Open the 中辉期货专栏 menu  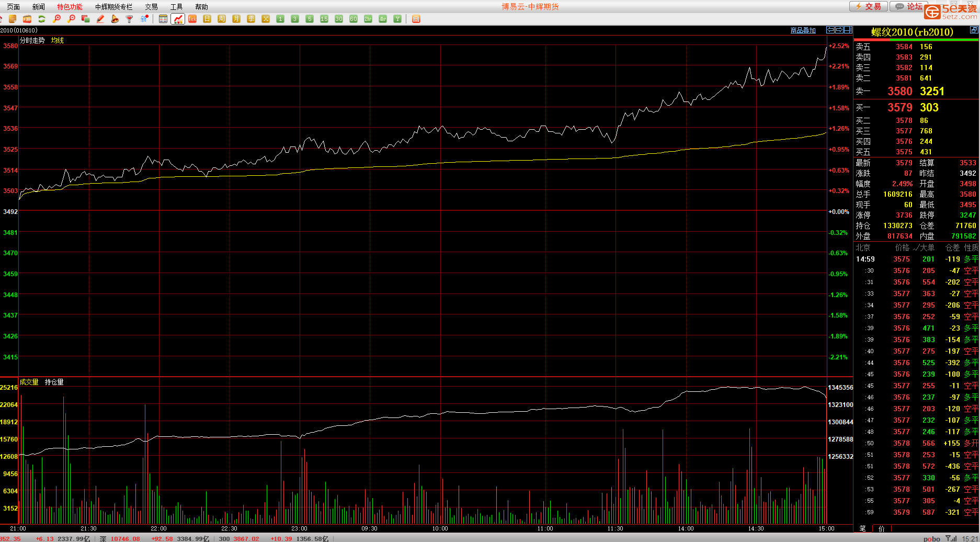point(114,7)
